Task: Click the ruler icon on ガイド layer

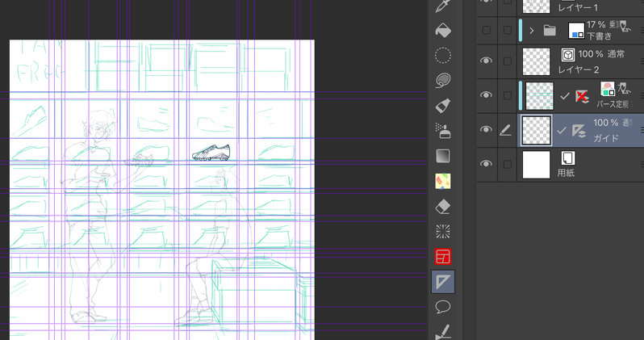Action: pyautogui.click(x=579, y=131)
